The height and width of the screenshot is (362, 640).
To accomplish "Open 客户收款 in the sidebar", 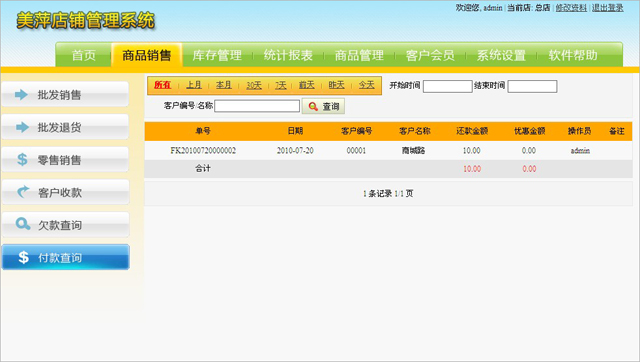I will pos(65,192).
